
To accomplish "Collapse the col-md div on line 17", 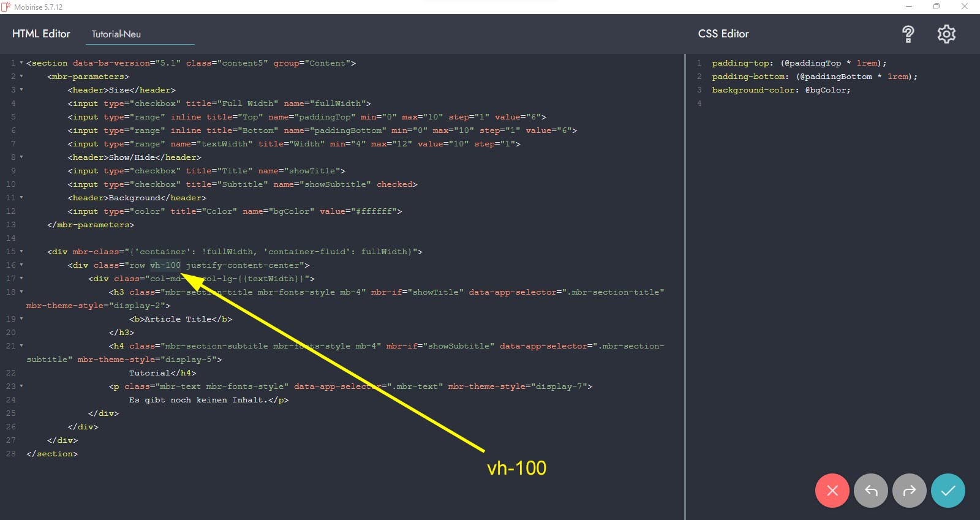I will pyautogui.click(x=21, y=279).
